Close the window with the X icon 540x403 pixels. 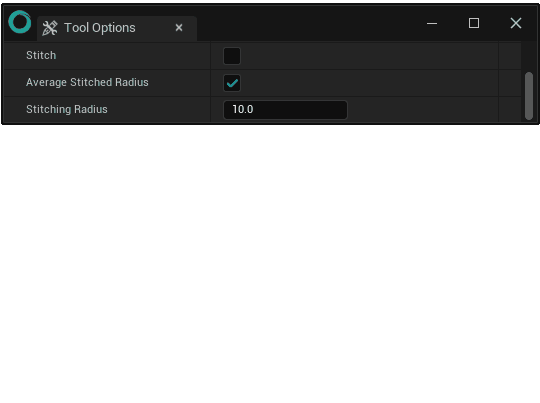point(516,23)
